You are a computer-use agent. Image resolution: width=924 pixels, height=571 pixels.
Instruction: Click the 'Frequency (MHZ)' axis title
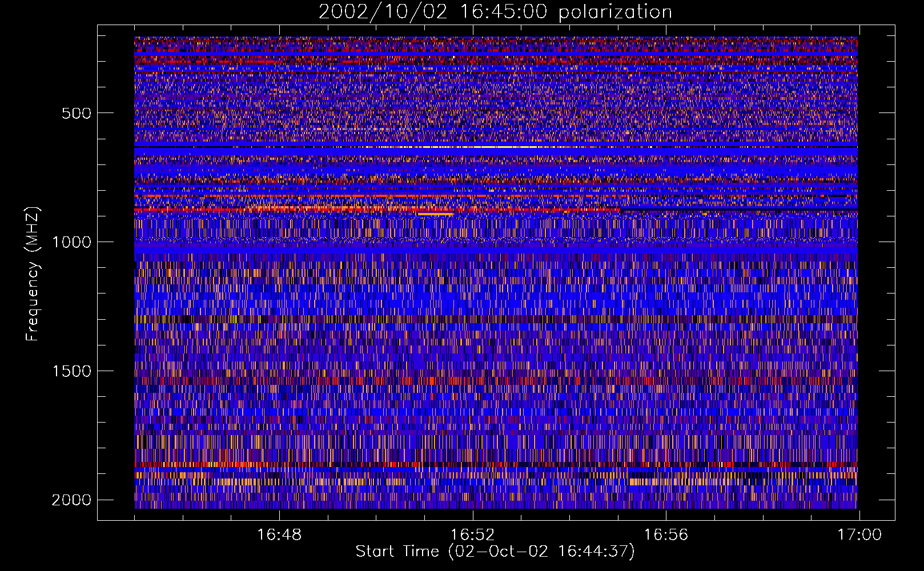[x=33, y=274]
